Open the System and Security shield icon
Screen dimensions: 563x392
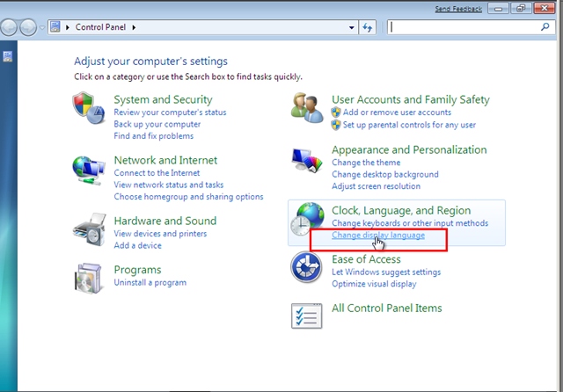pyautogui.click(x=89, y=108)
